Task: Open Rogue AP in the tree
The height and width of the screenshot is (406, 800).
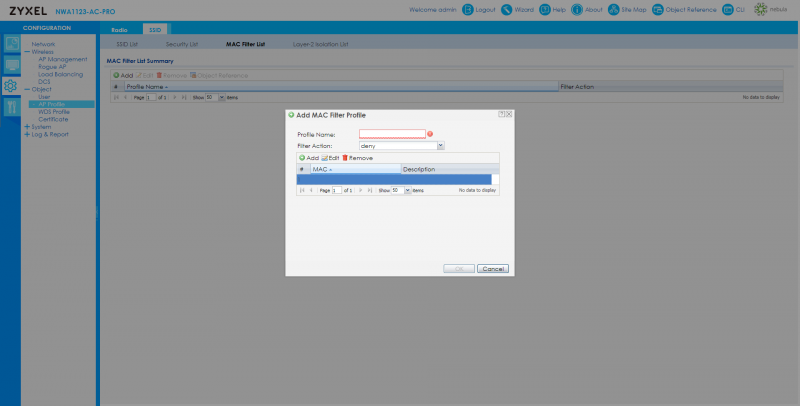Action: coord(52,67)
